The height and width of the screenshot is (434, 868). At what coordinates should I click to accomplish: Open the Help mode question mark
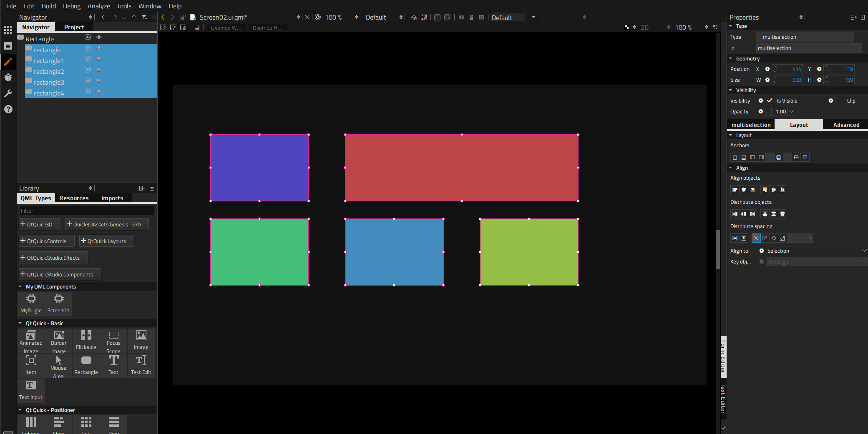(8, 109)
